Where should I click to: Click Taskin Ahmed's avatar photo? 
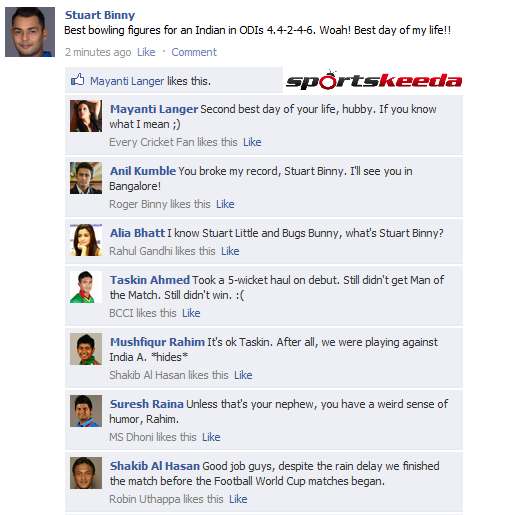86,287
